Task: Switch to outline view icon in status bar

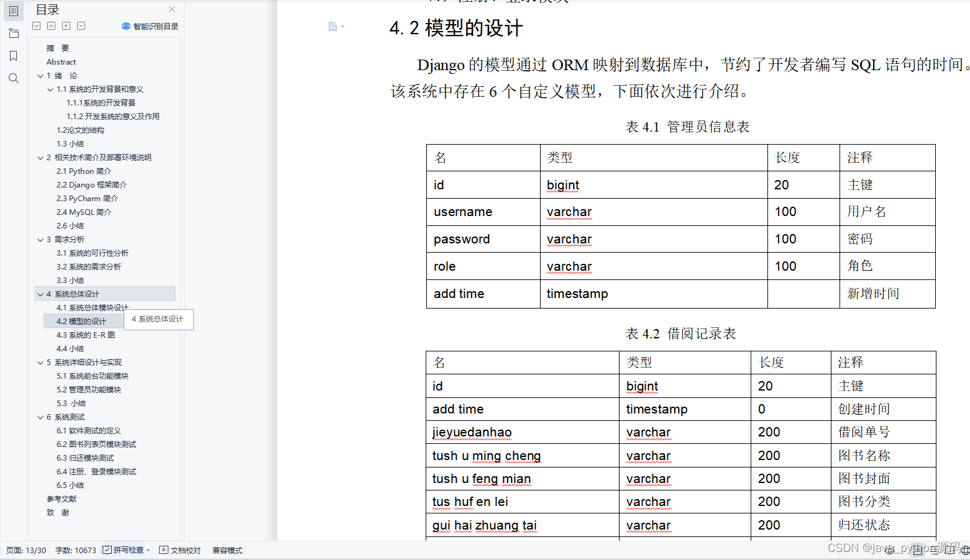Action: pyautogui.click(x=935, y=550)
